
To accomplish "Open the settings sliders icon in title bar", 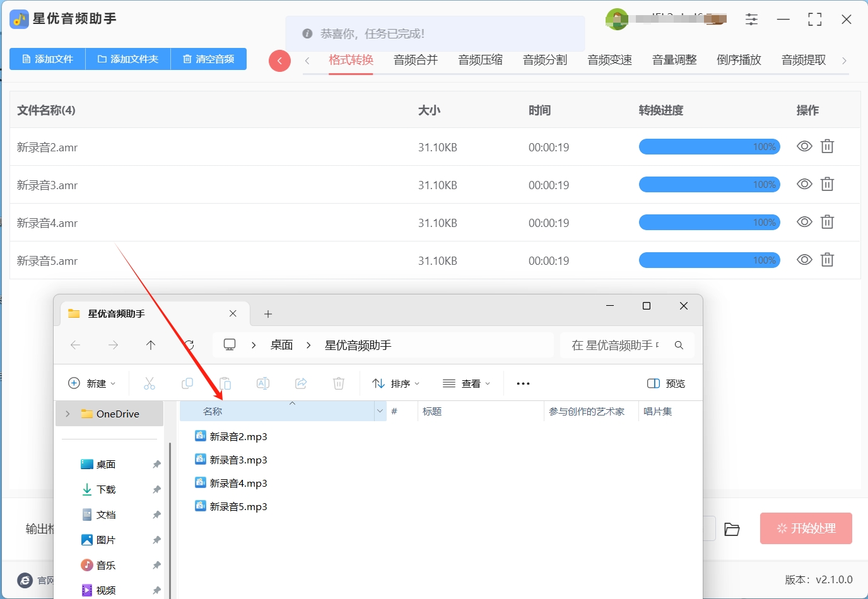I will click(x=751, y=20).
